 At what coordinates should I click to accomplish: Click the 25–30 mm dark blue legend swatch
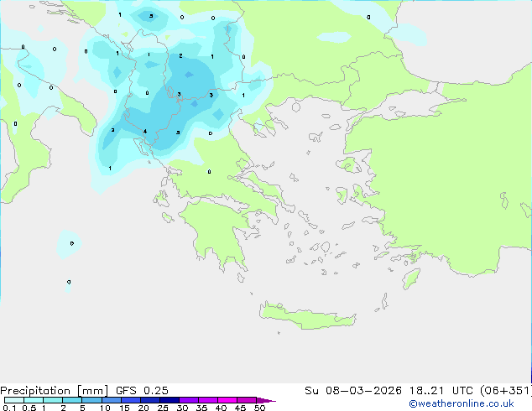tap(170, 400)
